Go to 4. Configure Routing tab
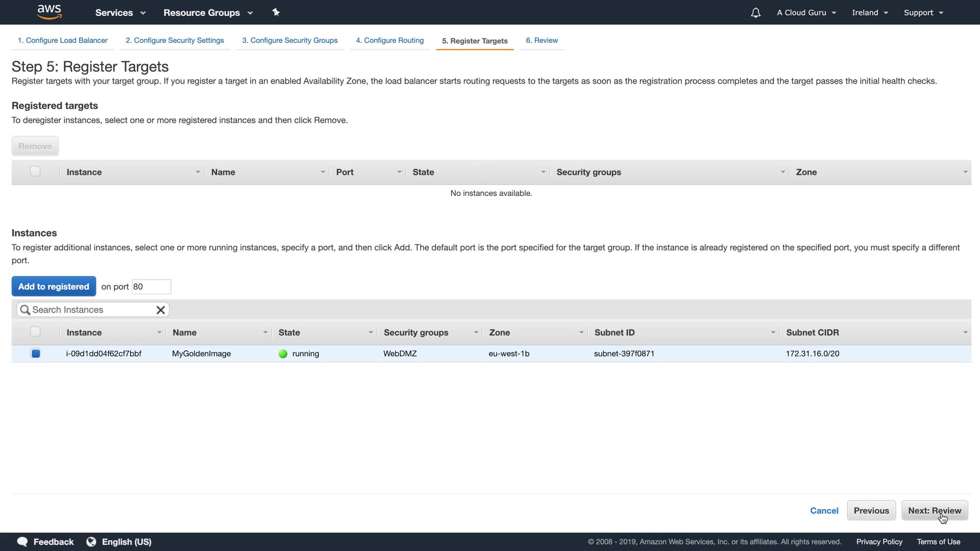The height and width of the screenshot is (551, 980). 389,40
